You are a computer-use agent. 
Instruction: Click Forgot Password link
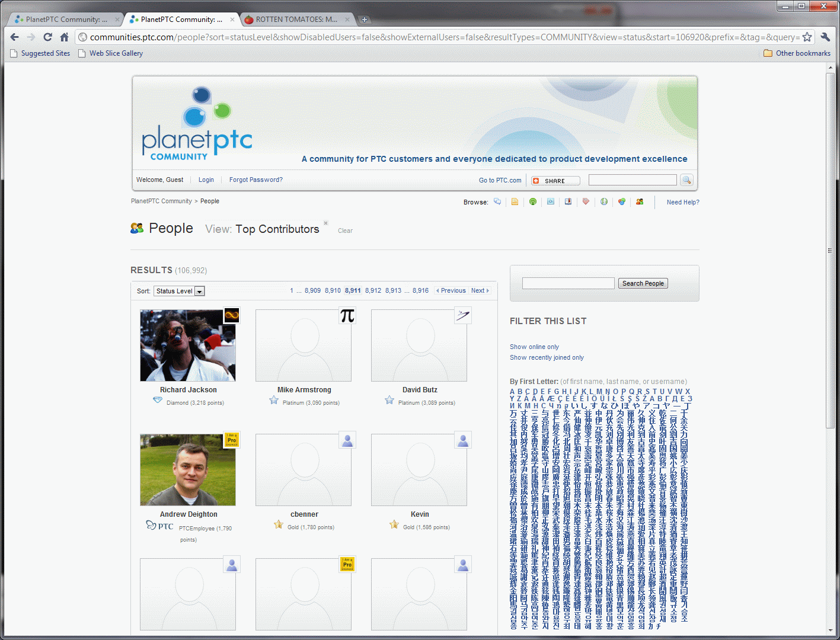point(256,180)
